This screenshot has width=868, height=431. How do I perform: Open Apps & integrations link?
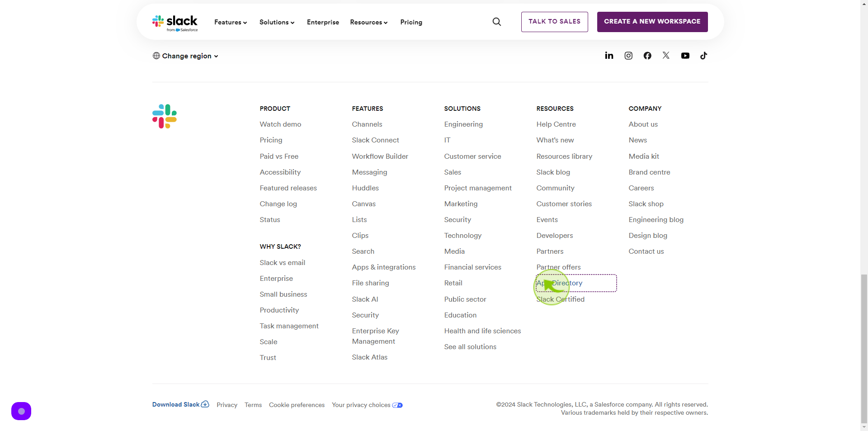tap(384, 267)
